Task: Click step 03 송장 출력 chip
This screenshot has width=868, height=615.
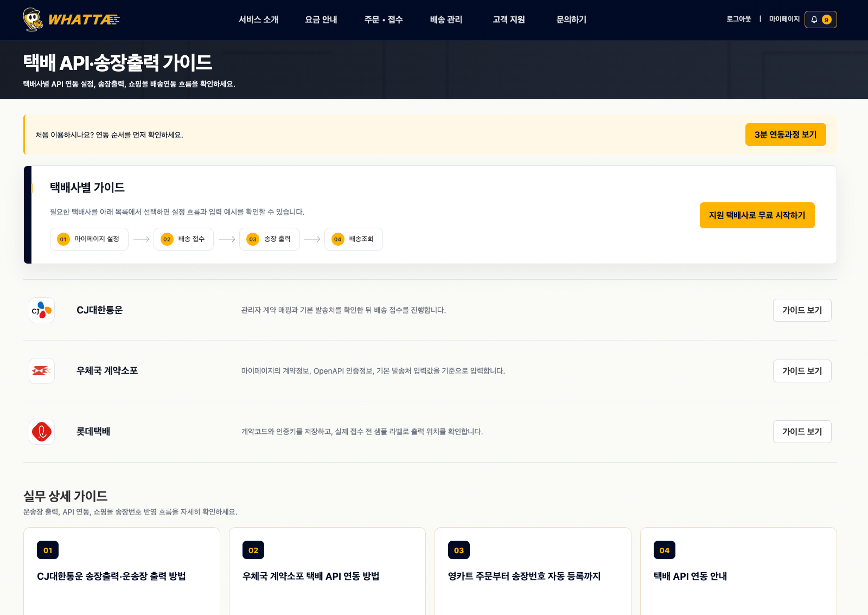Action: pyautogui.click(x=270, y=239)
